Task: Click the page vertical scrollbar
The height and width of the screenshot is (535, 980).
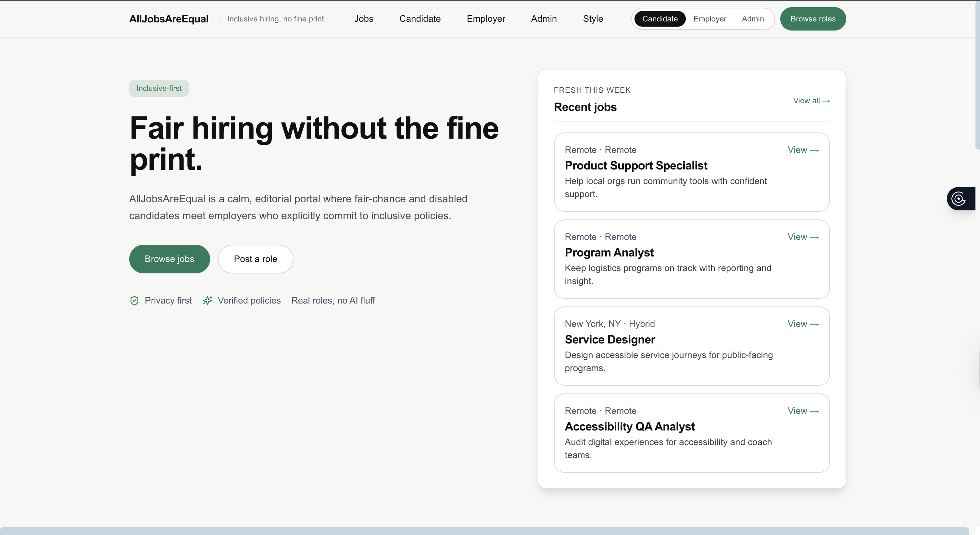Action: pos(977,76)
